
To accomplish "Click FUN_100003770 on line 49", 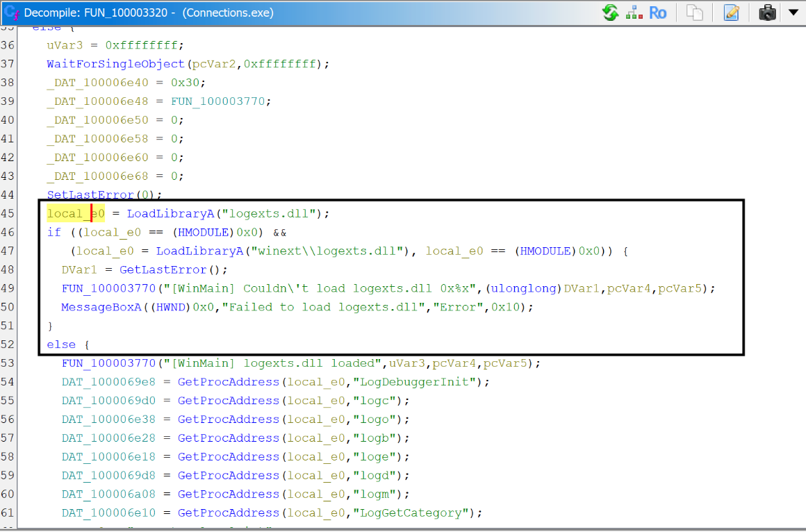I will [108, 288].
